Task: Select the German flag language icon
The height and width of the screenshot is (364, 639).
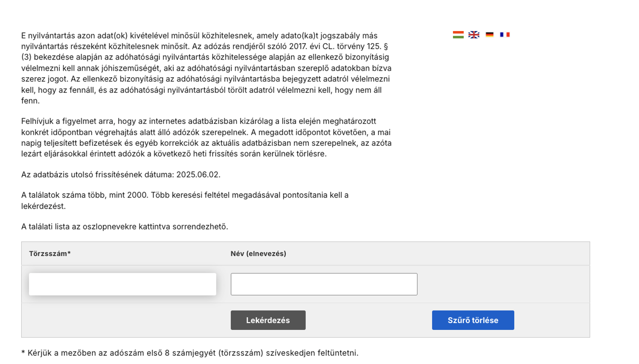Action: 489,35
